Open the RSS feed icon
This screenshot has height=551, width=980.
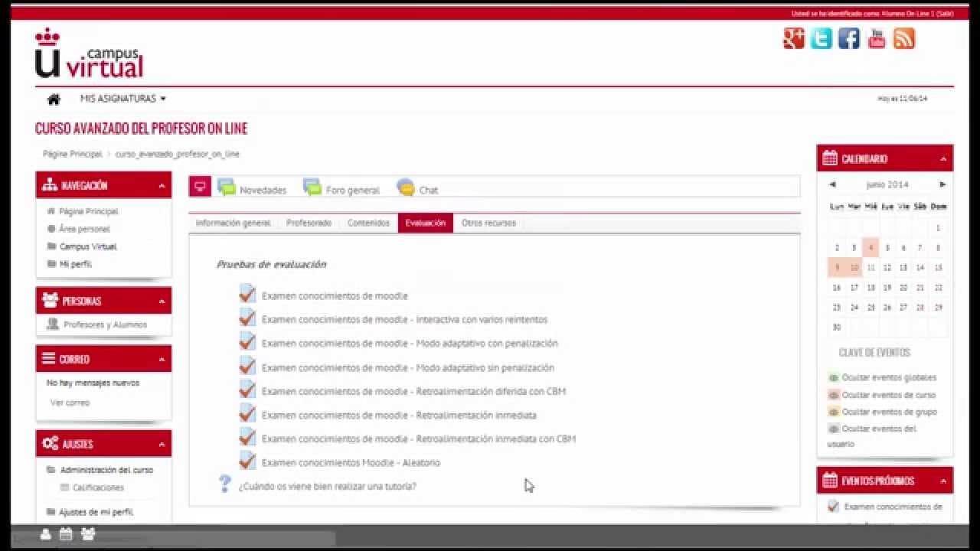(x=904, y=38)
